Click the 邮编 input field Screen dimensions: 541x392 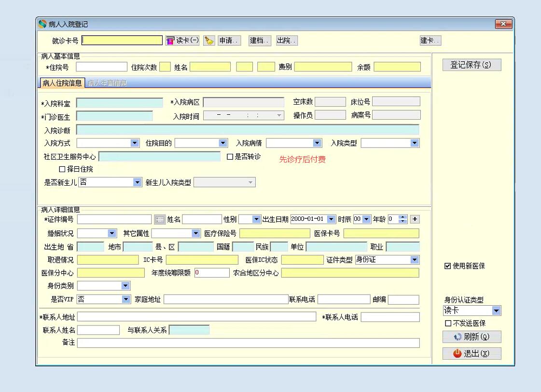click(x=403, y=299)
